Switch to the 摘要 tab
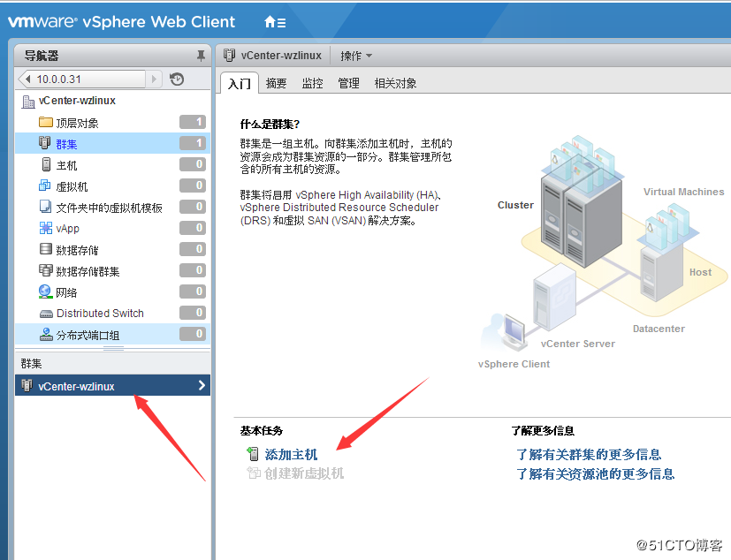731x560 pixels. [x=274, y=82]
